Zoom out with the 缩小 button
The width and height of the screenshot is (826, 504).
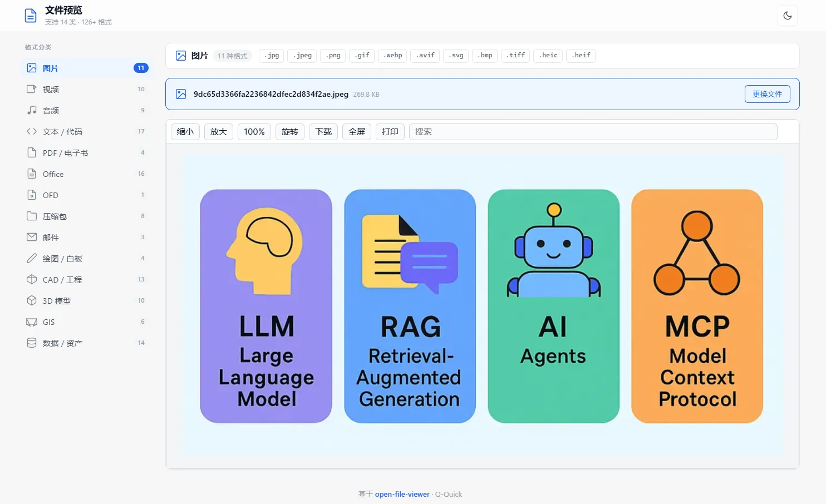185,132
